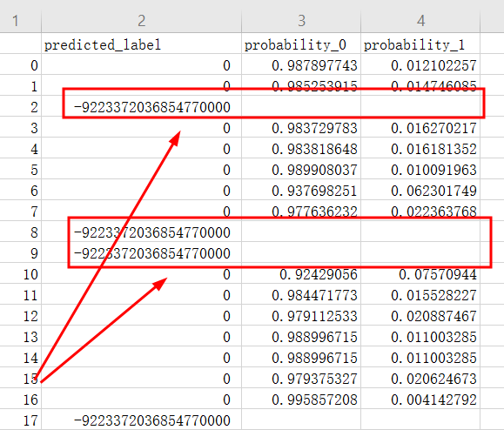Select predicted_label overflow value in row 9

[x=141, y=253]
